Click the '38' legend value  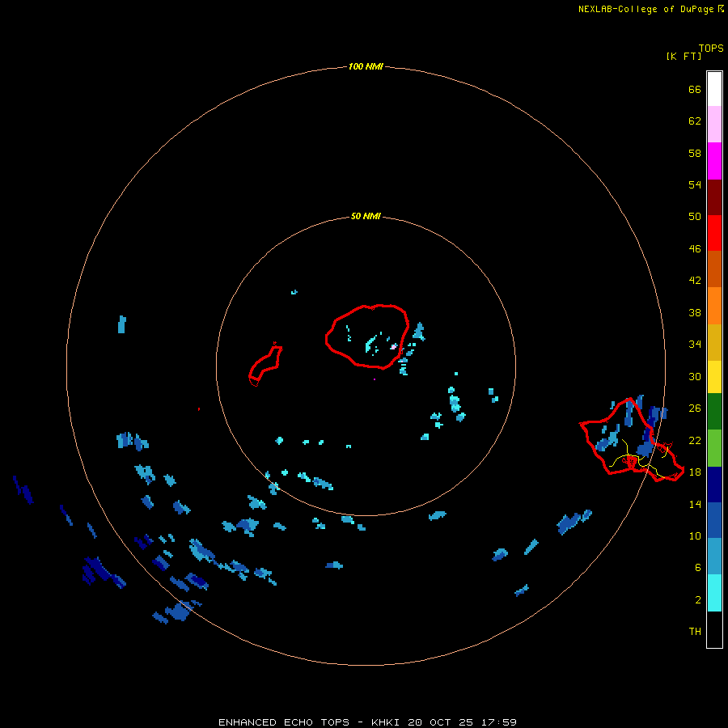(695, 313)
